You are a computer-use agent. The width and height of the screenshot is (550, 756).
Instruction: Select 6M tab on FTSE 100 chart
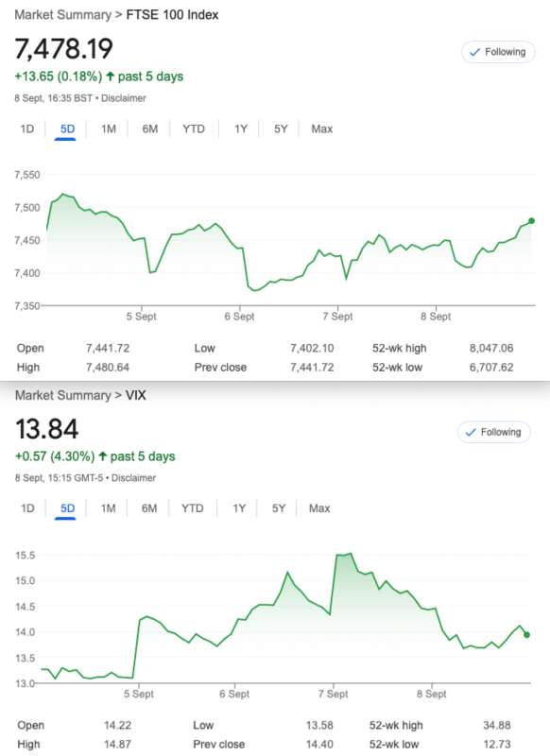pos(150,129)
